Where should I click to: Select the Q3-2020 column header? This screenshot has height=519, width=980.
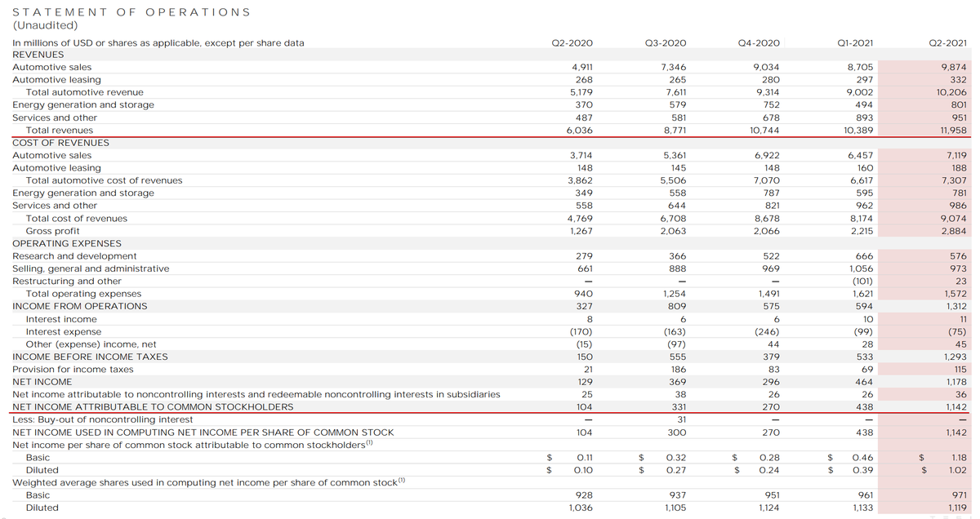666,42
